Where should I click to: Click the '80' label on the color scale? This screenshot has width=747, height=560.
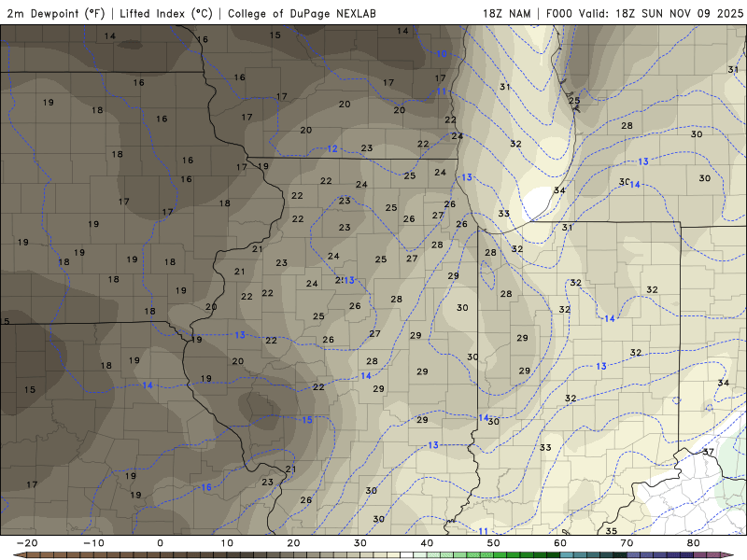coord(694,543)
